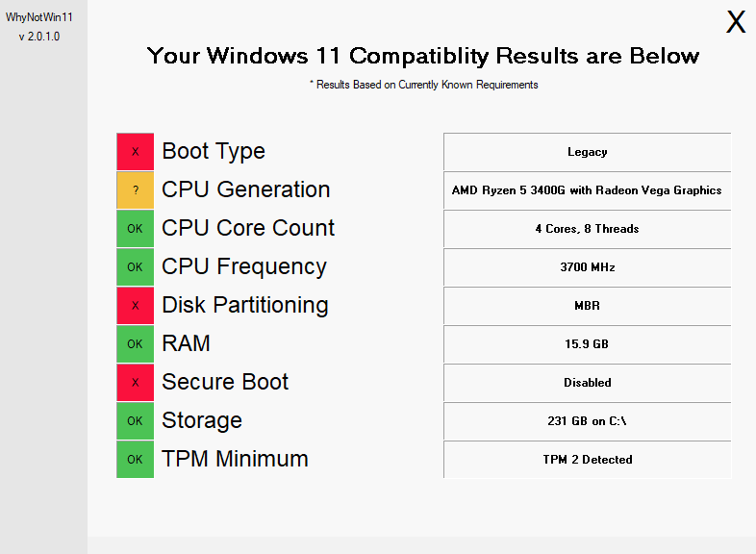This screenshot has width=756, height=554.
Task: Click the MBR partitioning result box
Action: (x=588, y=306)
